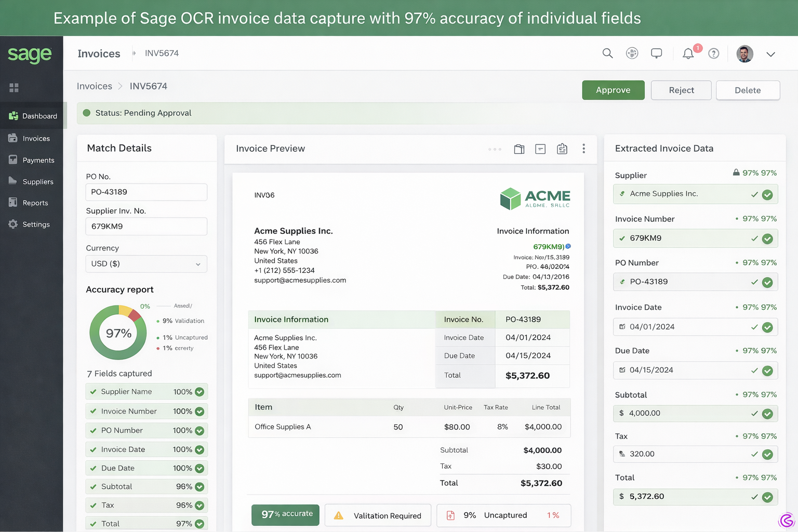Open the search icon in the top bar

pyautogui.click(x=607, y=53)
